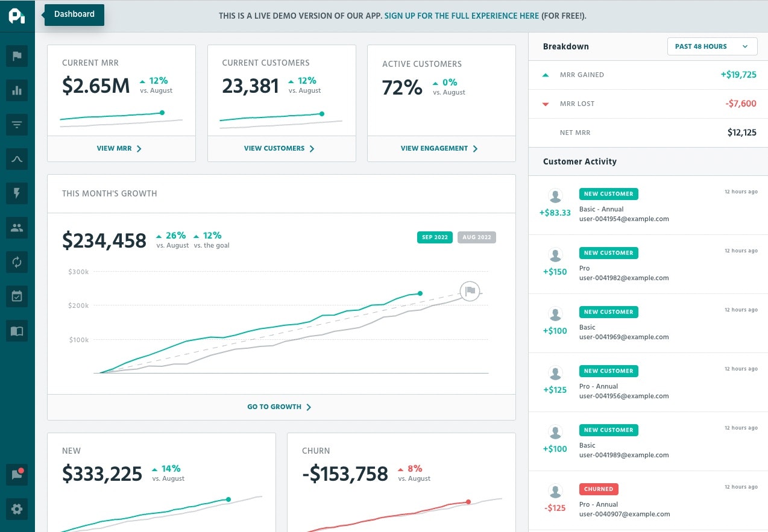Select the filter lines sidebar icon
The width and height of the screenshot is (768, 532).
[x=17, y=125]
